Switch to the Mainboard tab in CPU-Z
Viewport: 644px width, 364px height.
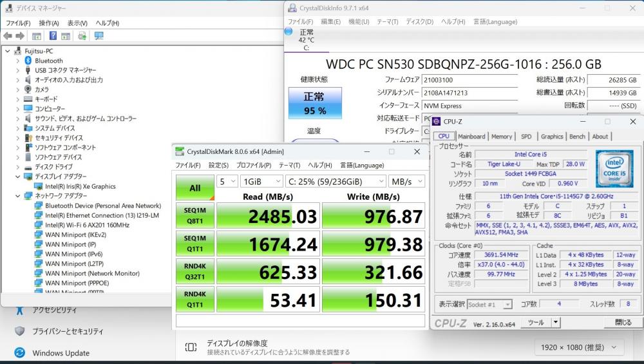pos(471,137)
